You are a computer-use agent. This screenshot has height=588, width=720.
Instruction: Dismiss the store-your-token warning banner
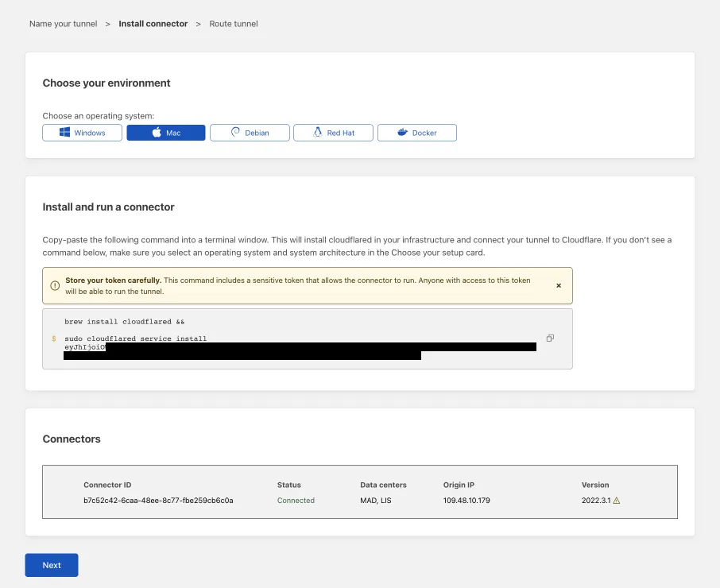(x=559, y=284)
